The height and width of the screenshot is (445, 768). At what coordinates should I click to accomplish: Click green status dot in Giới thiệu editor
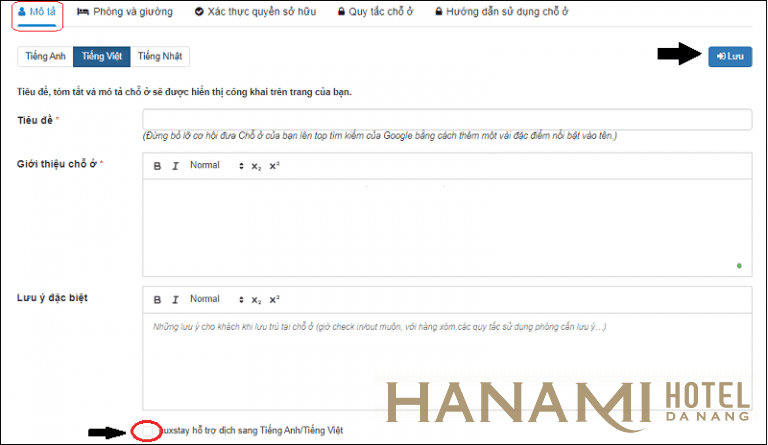(739, 266)
